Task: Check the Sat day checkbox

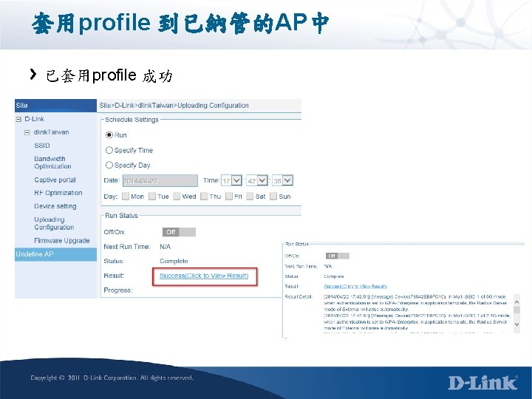Action: (250, 196)
